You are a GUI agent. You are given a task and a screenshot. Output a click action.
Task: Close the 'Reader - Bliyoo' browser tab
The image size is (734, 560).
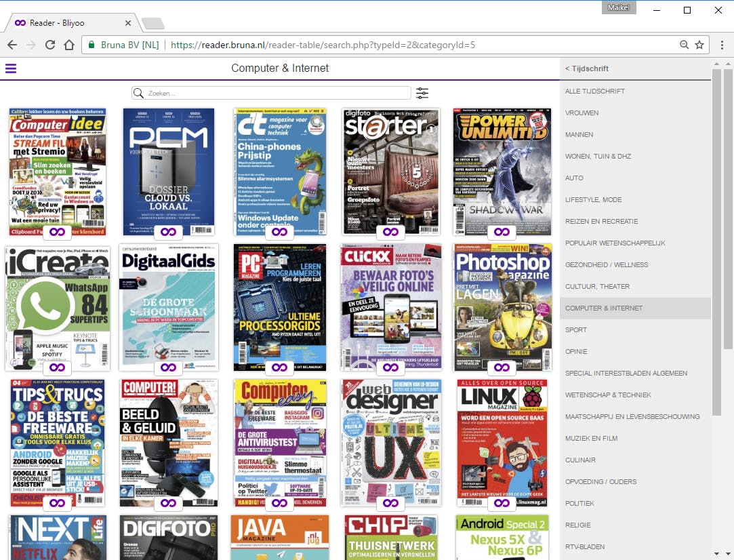(x=128, y=23)
